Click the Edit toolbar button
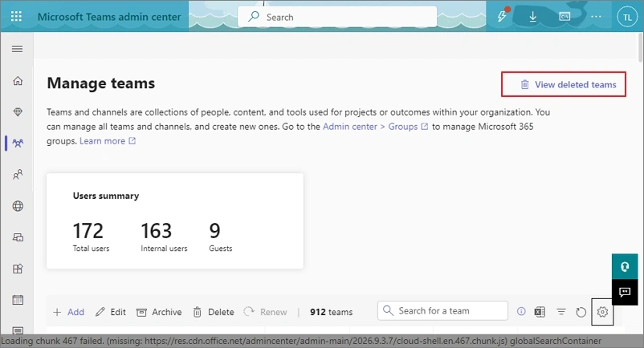The image size is (644, 348). coord(111,312)
